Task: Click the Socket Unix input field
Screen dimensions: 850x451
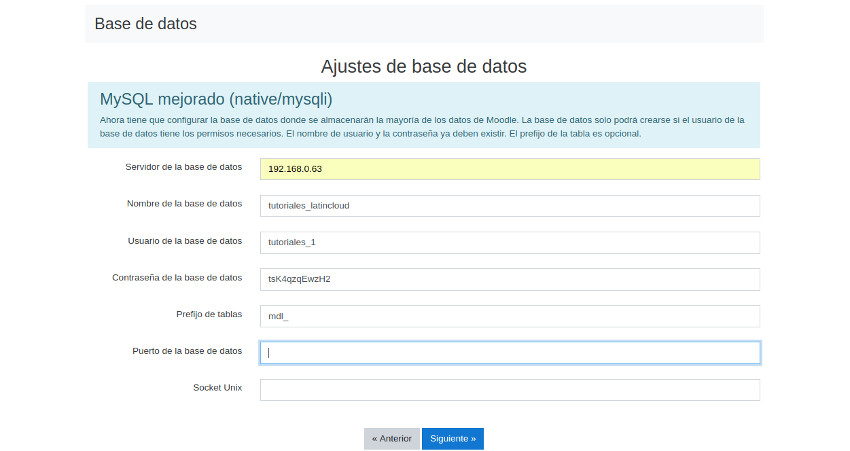Action: [x=510, y=390]
